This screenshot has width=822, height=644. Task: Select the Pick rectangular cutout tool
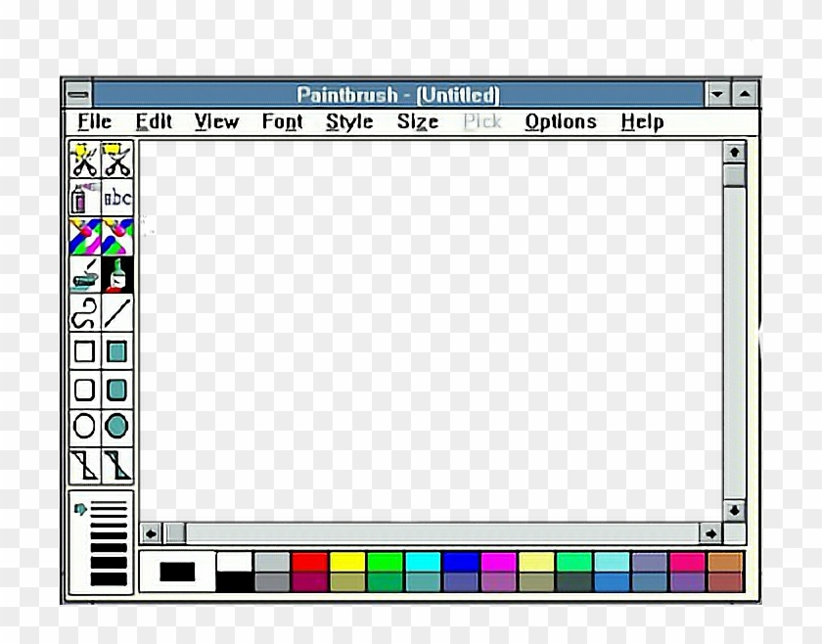click(x=116, y=160)
